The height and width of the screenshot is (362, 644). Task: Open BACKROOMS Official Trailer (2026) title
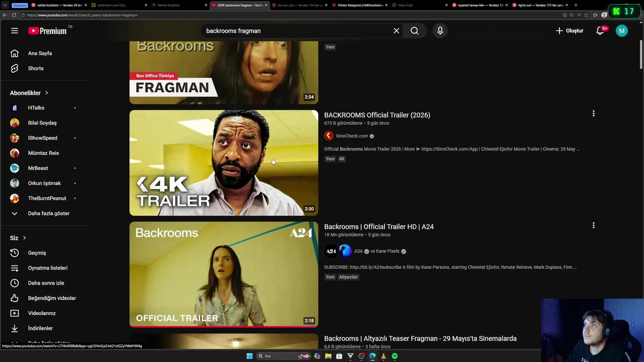[377, 115]
